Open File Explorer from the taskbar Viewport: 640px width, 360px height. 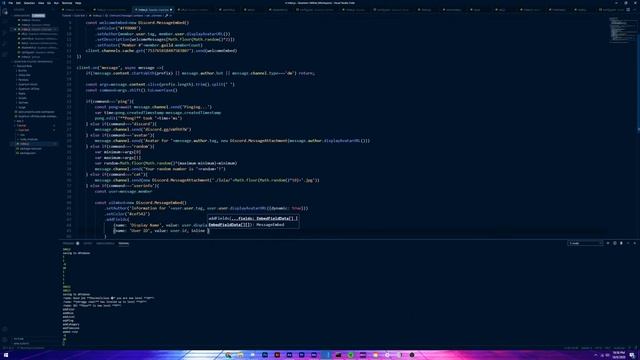(x=241, y=355)
